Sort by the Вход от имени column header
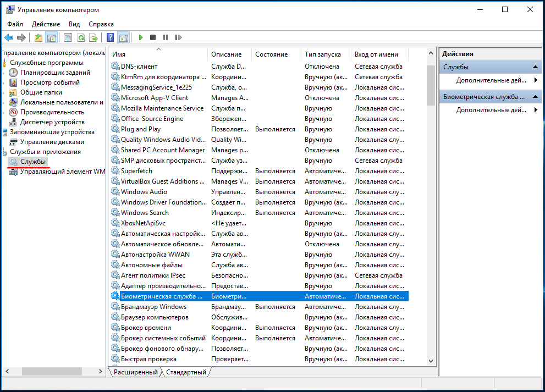This screenshot has width=545, height=392. (x=380, y=54)
